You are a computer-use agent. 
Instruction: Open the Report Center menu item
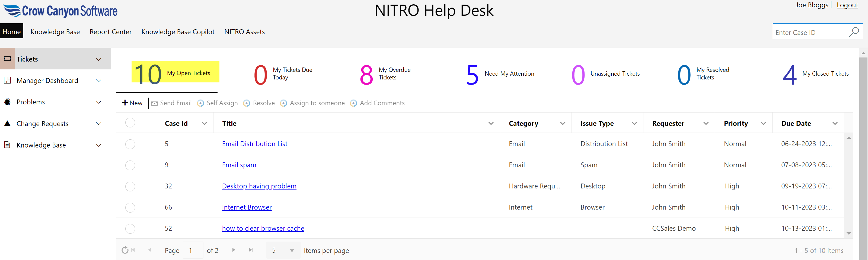tap(110, 32)
